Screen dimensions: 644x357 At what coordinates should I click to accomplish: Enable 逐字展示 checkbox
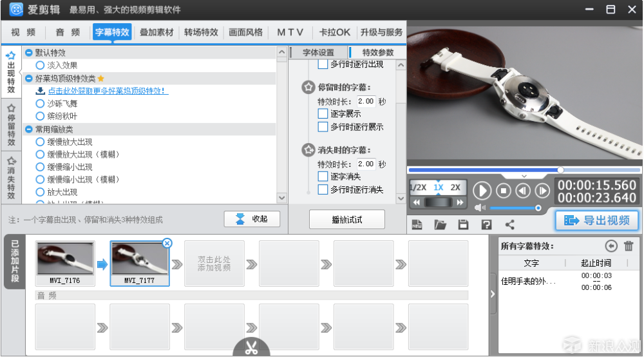[x=323, y=113]
